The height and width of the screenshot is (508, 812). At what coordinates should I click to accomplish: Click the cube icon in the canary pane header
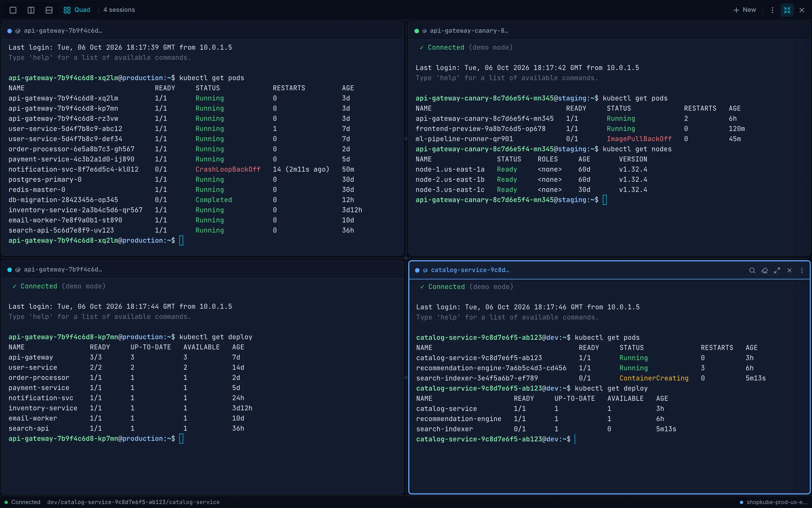tap(424, 31)
